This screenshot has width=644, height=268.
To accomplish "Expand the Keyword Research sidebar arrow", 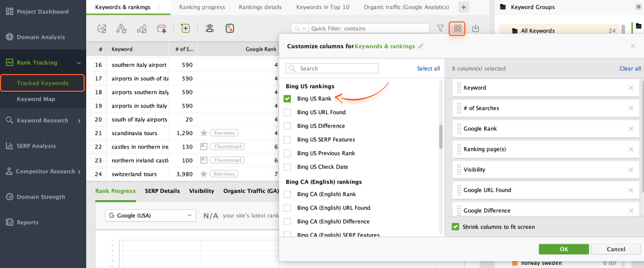I will (79, 120).
